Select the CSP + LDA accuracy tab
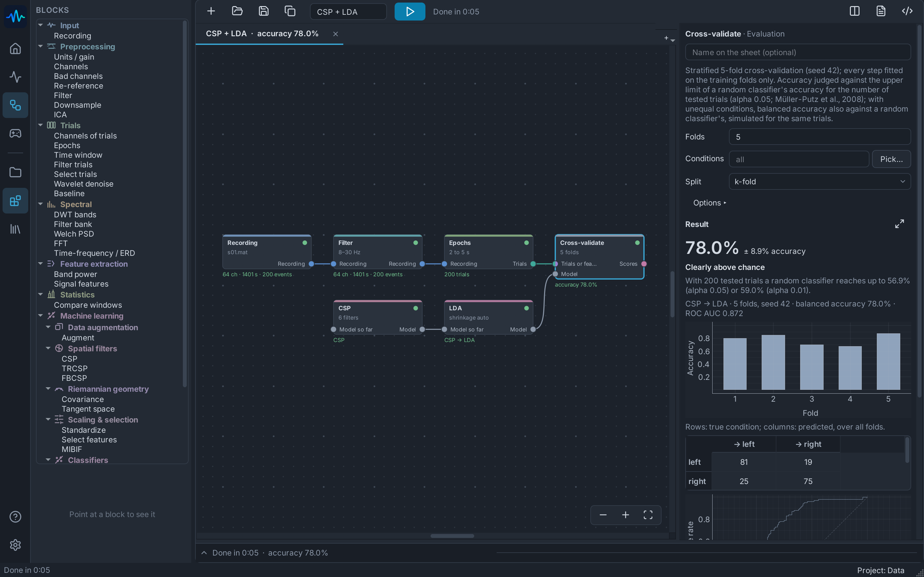 click(x=262, y=34)
